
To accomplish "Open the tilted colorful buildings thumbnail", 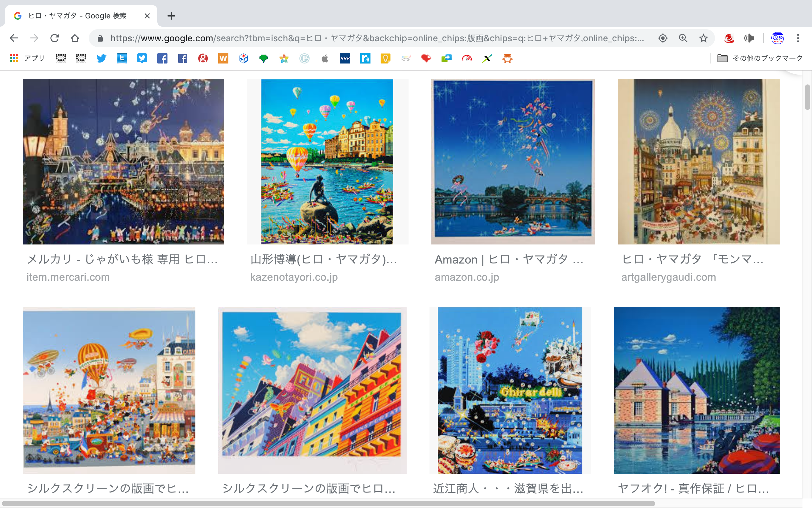I will [x=312, y=391].
